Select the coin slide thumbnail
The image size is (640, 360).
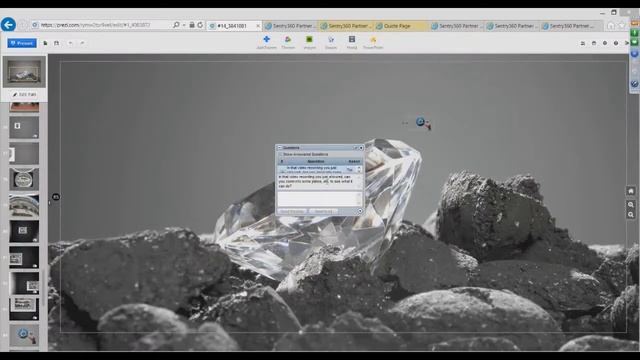tap(24, 179)
